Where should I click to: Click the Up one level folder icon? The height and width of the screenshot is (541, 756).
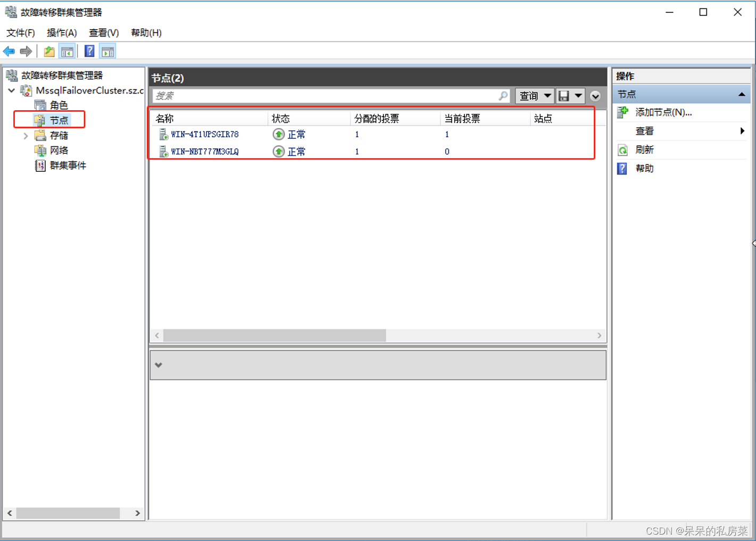(49, 52)
